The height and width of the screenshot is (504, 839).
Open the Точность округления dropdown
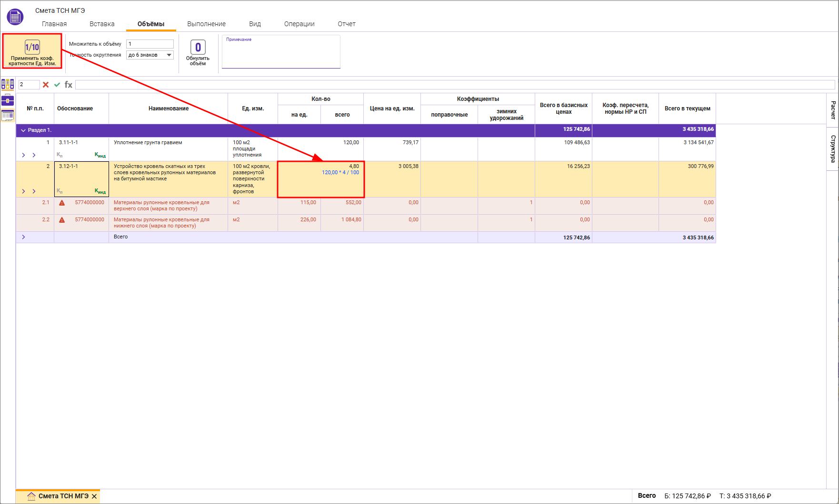[169, 55]
